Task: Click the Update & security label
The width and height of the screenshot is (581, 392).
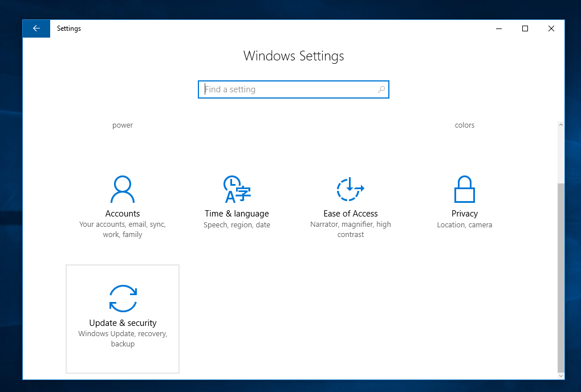Action: 123,323
